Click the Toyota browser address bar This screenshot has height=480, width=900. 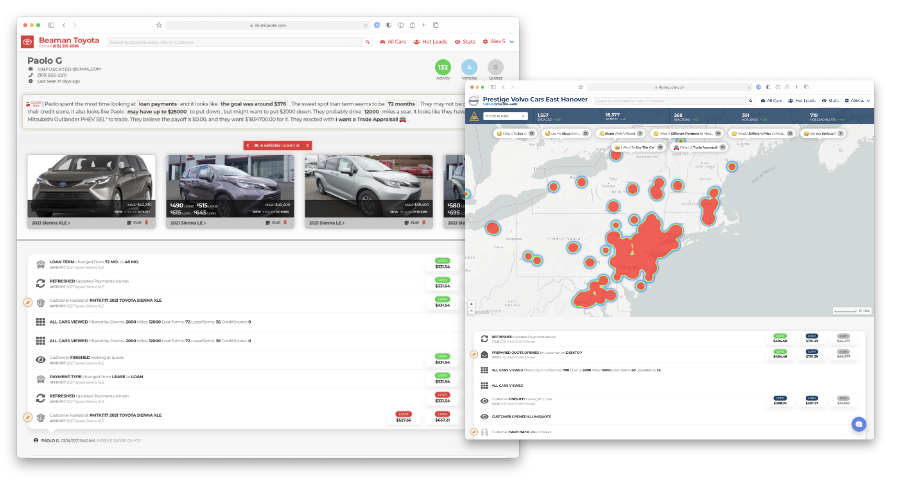coord(268,25)
